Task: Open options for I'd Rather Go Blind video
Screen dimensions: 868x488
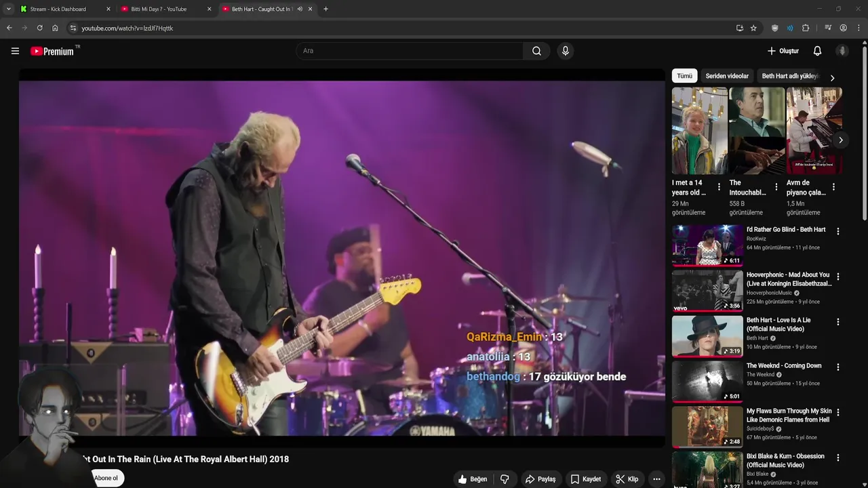Action: click(837, 231)
